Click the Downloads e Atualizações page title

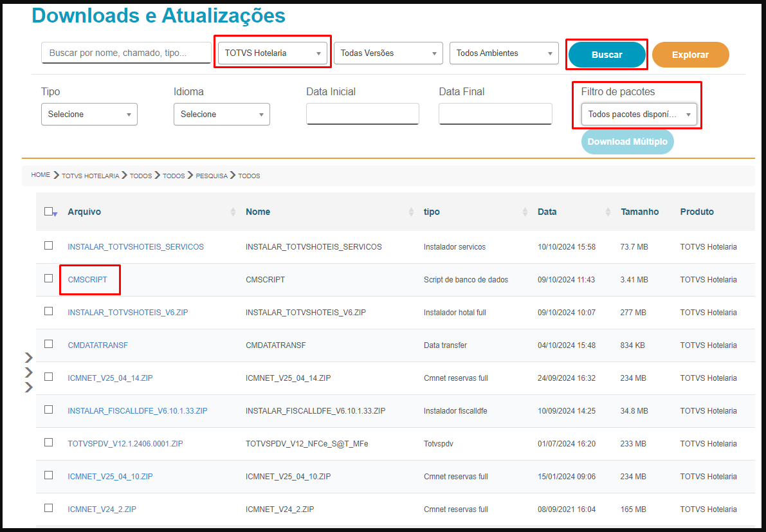pos(159,15)
